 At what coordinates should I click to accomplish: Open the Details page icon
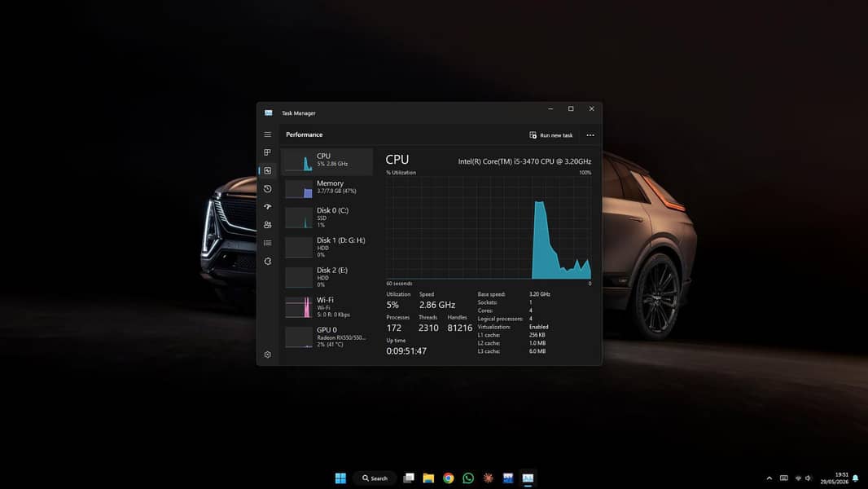(x=267, y=243)
